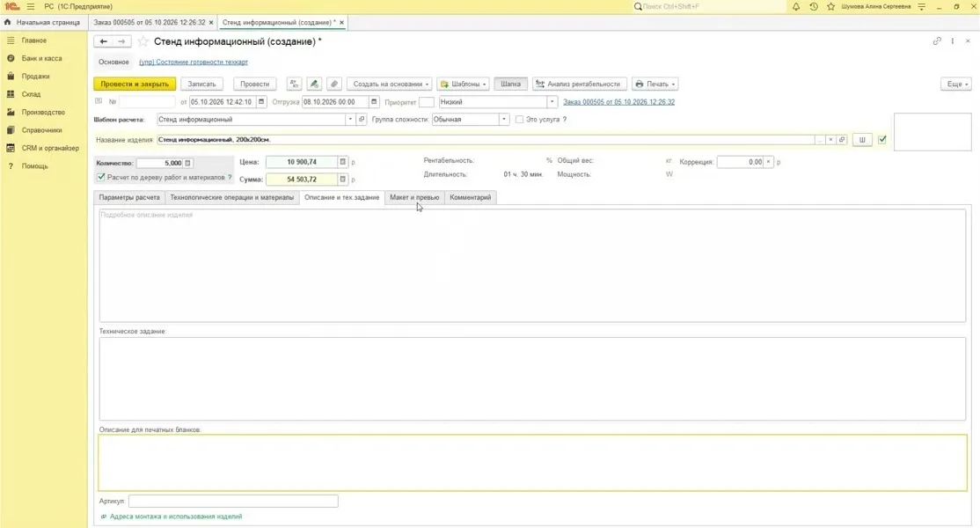Click the pen signature icon in toolbar
The height and width of the screenshot is (528, 980).
314,84
